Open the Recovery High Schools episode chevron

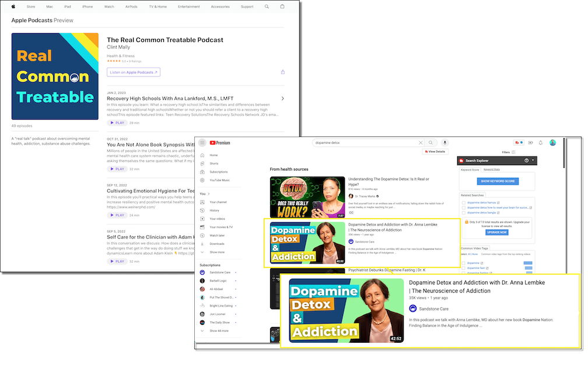coord(282,99)
